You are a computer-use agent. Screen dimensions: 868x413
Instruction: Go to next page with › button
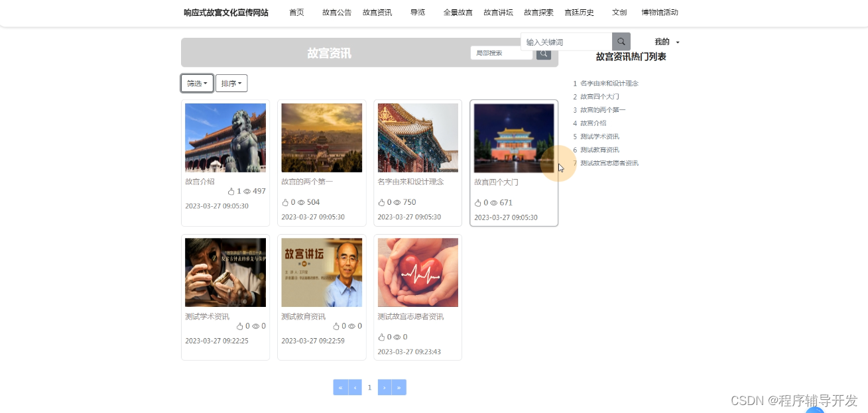385,387
